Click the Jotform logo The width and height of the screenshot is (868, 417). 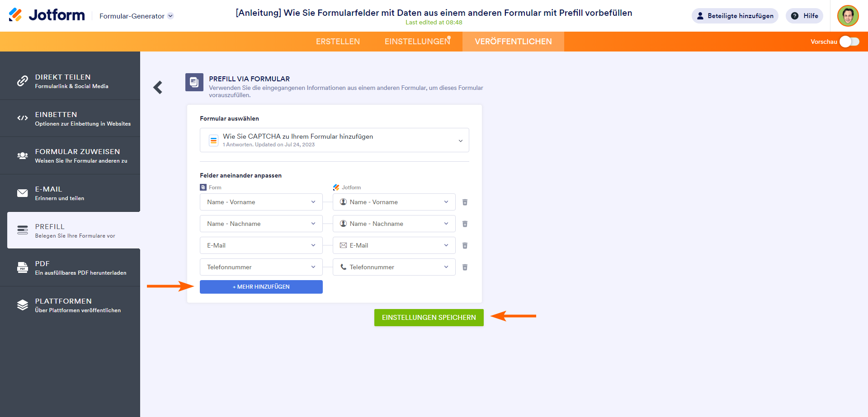coord(47,15)
